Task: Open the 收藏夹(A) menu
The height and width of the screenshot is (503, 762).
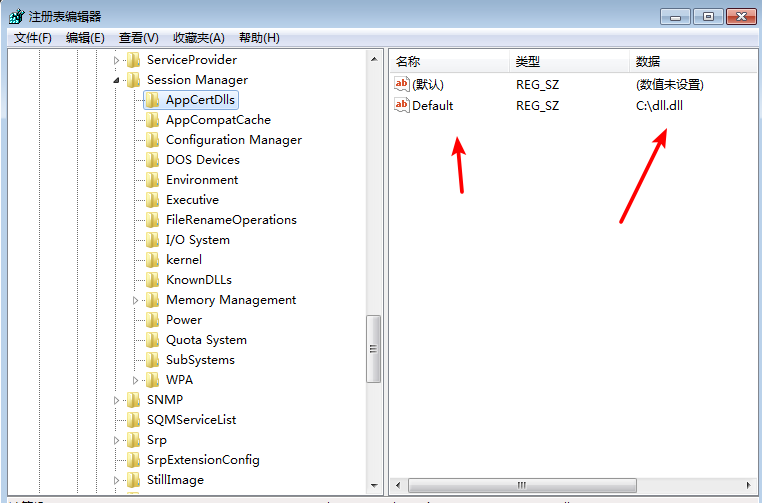Action: pyautogui.click(x=200, y=38)
